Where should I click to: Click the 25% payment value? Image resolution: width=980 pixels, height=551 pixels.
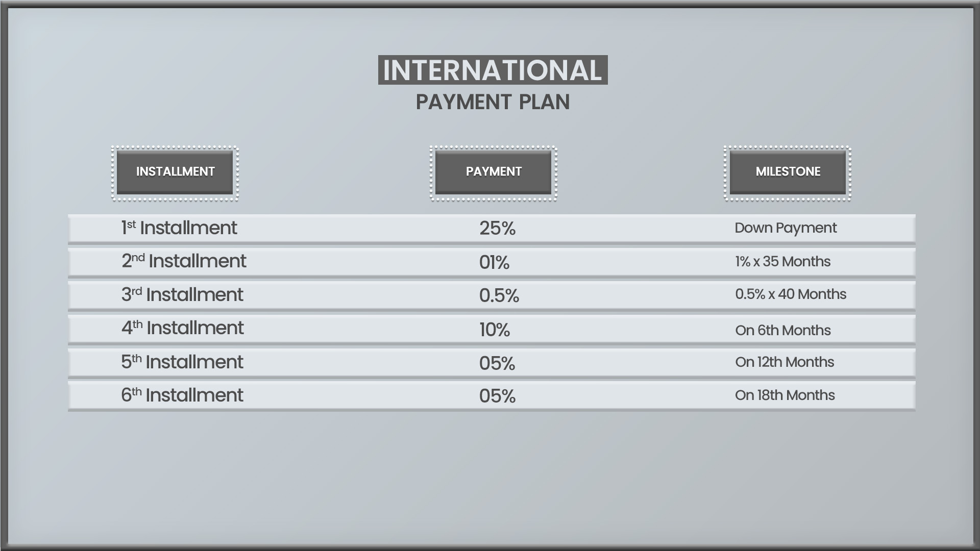click(x=497, y=228)
